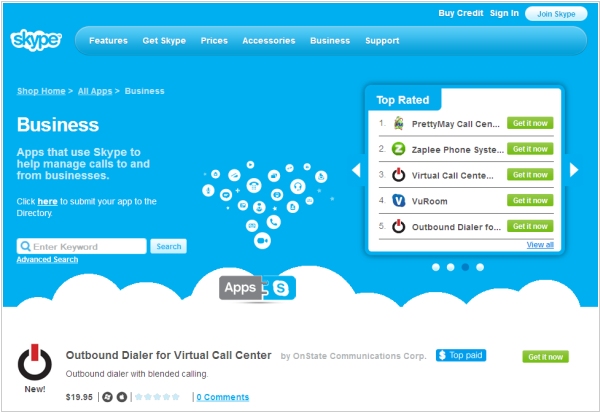Click the Apps Skype puzzle badge
The image size is (600, 412).
click(x=257, y=288)
